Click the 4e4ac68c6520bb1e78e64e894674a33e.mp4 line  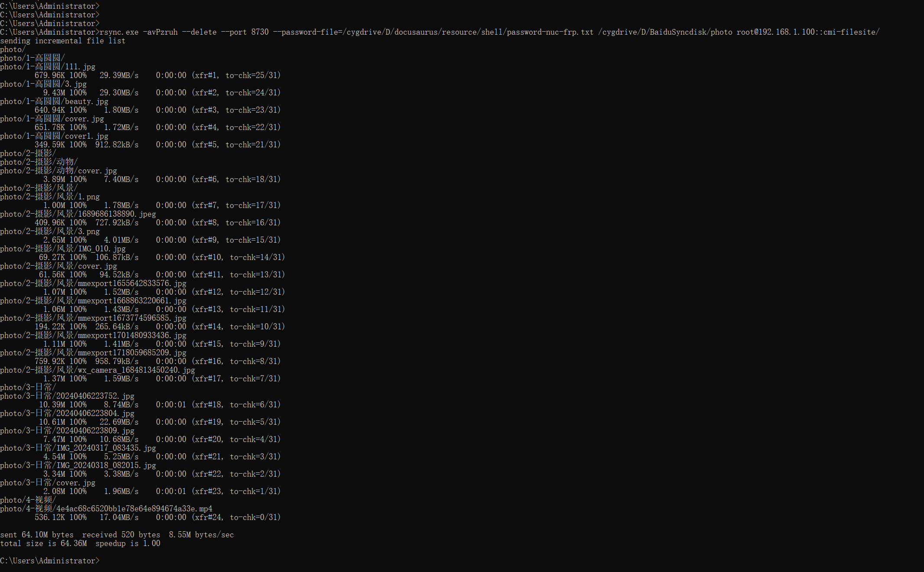click(x=106, y=509)
